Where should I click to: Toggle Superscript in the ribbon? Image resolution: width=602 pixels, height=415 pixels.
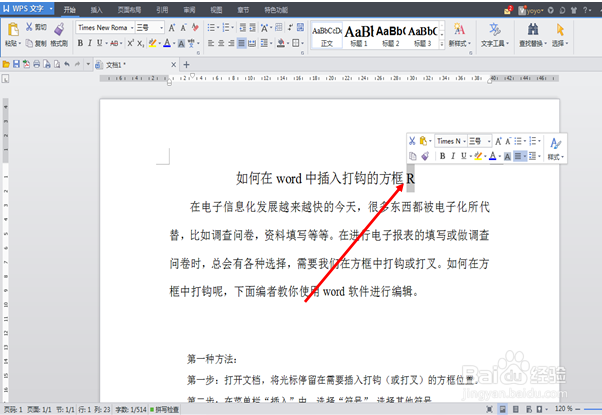pyautogui.click(x=131, y=43)
